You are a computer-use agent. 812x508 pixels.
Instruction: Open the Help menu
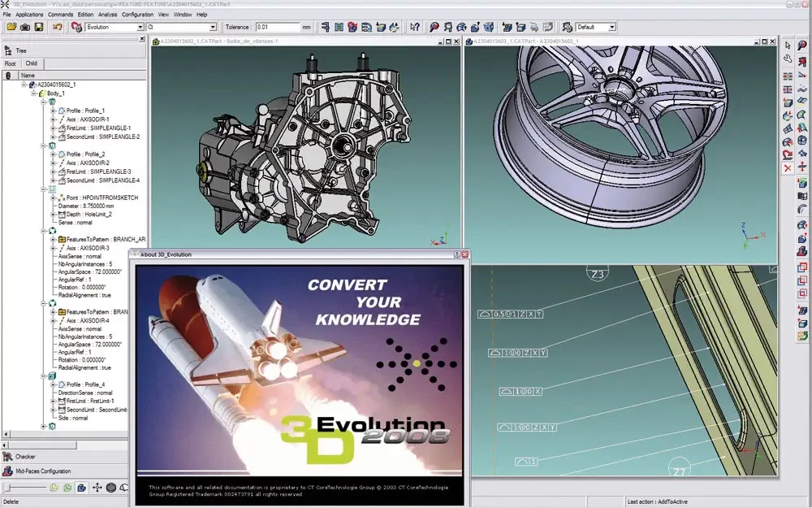point(202,15)
